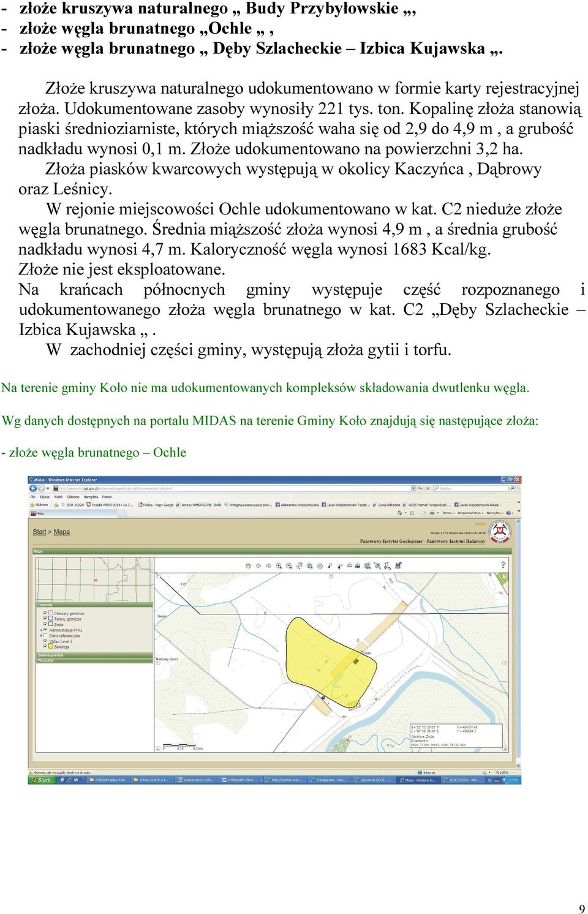Click the pink Obszary górnicze swatch
588x914 pixels.
[51, 613]
